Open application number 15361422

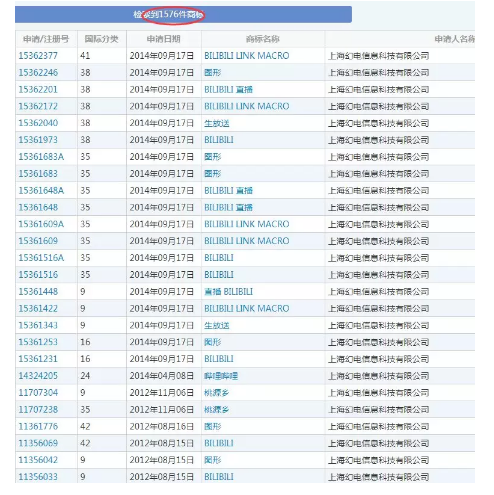point(38,308)
